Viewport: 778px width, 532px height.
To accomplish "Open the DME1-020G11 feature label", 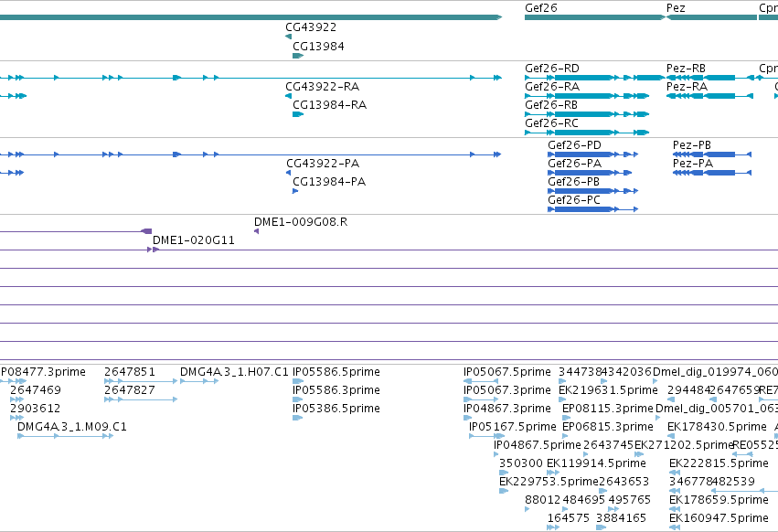I will tap(194, 240).
